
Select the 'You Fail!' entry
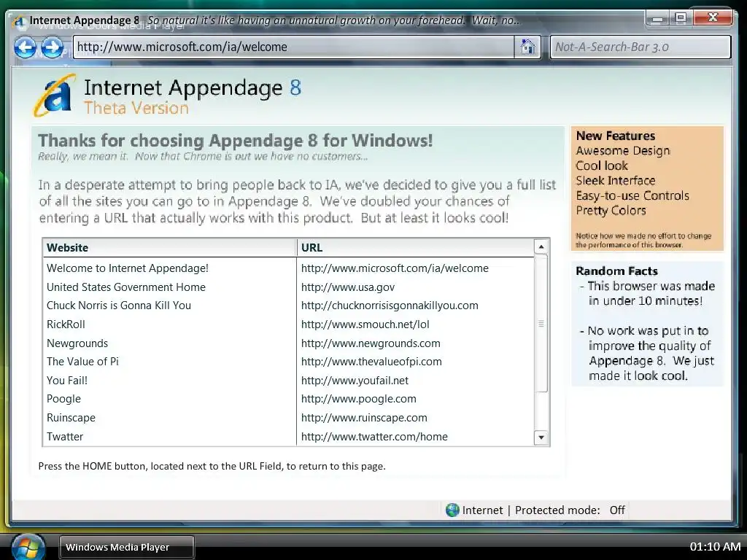289,381
